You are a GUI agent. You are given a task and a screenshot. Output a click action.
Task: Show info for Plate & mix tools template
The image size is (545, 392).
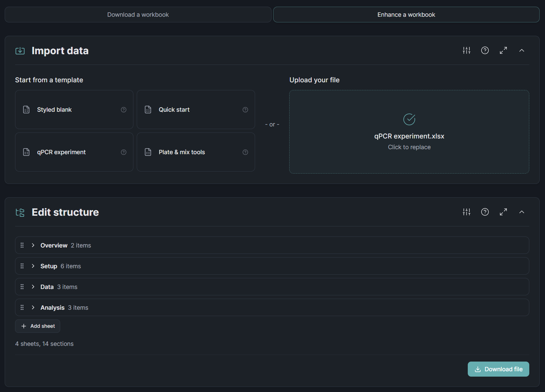tap(245, 152)
